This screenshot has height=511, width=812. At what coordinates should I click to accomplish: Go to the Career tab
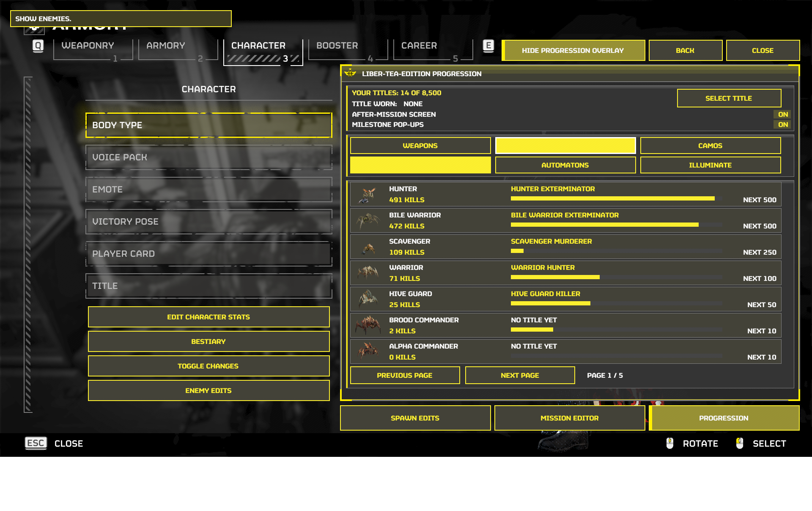tap(433, 50)
